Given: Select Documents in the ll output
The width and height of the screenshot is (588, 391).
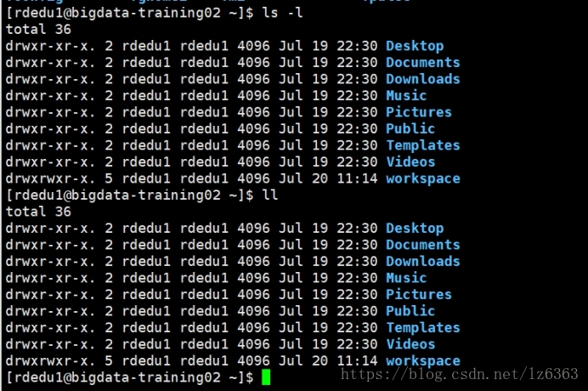Looking at the screenshot, I should (423, 245).
